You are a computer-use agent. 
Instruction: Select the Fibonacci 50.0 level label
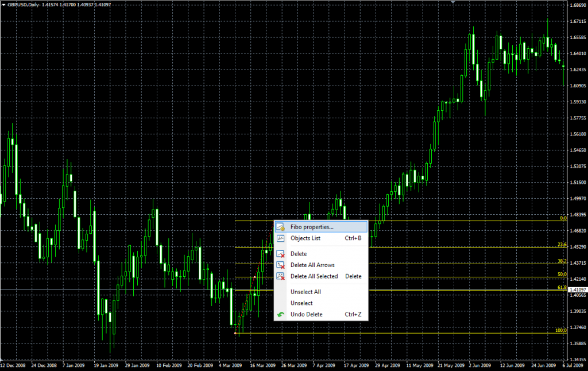click(x=562, y=274)
